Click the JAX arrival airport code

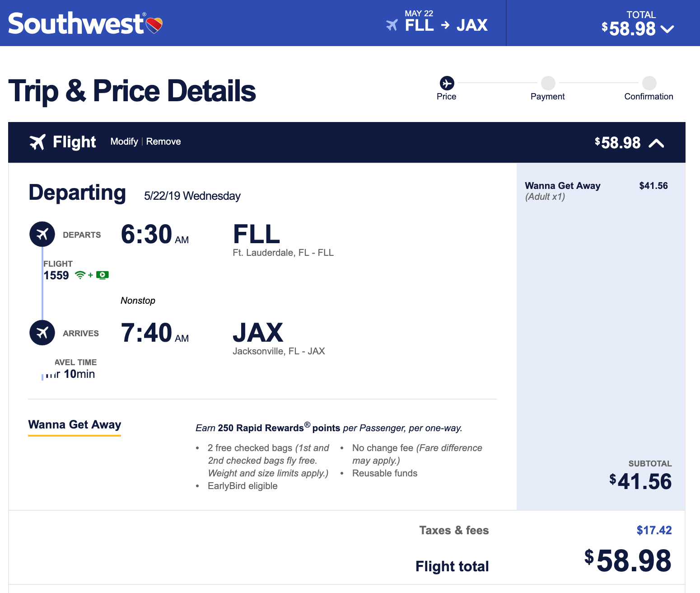coord(258,333)
